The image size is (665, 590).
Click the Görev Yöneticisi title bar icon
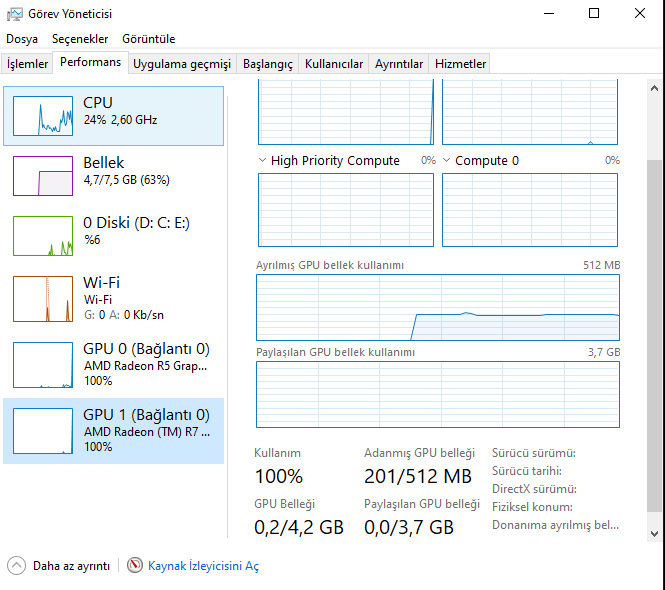pyautogui.click(x=12, y=14)
